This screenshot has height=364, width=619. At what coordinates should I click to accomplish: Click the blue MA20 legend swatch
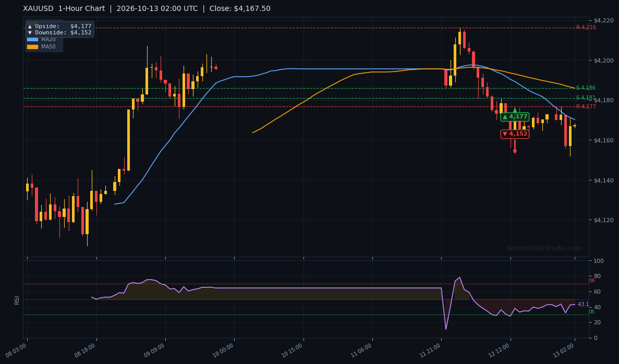coord(32,40)
